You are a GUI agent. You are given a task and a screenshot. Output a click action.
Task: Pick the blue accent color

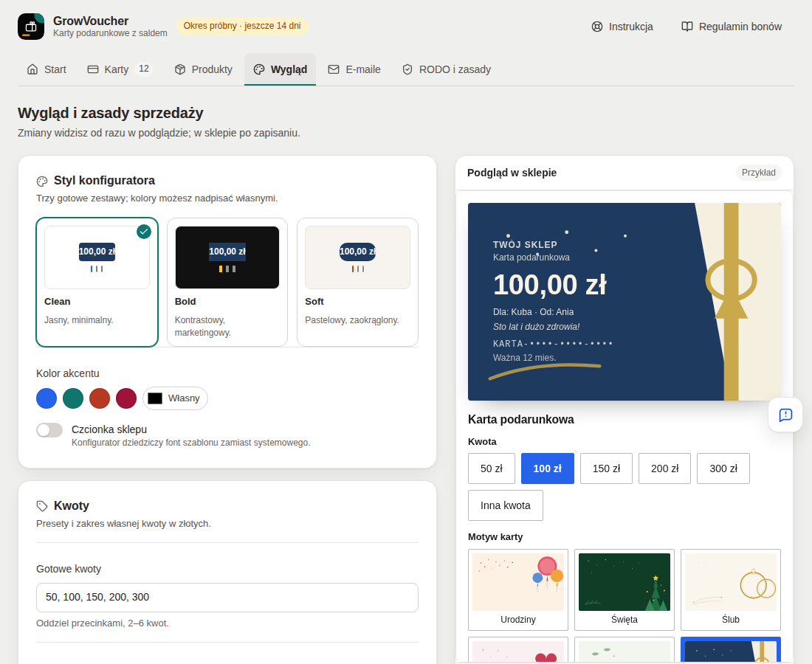click(x=47, y=398)
